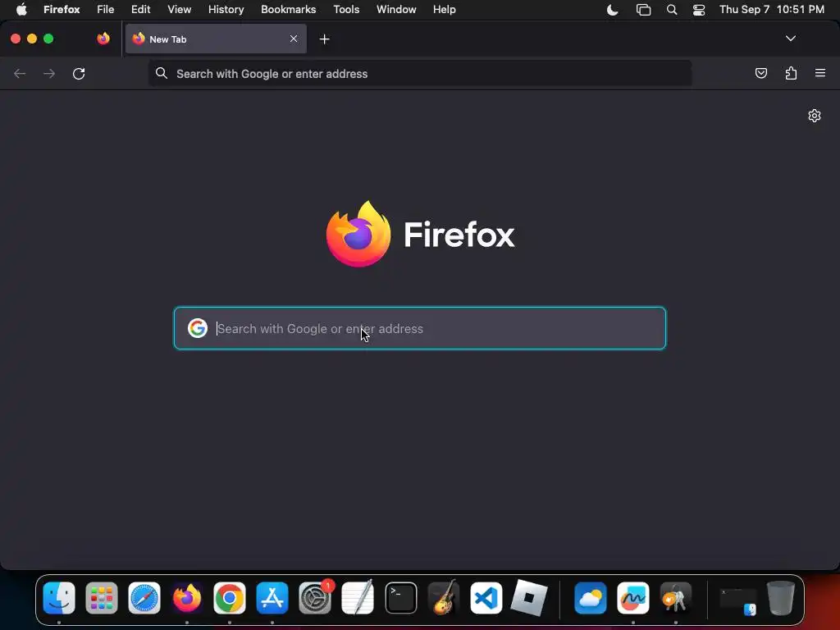Open System Settings from the dock
This screenshot has height=630, width=840.
315,597
